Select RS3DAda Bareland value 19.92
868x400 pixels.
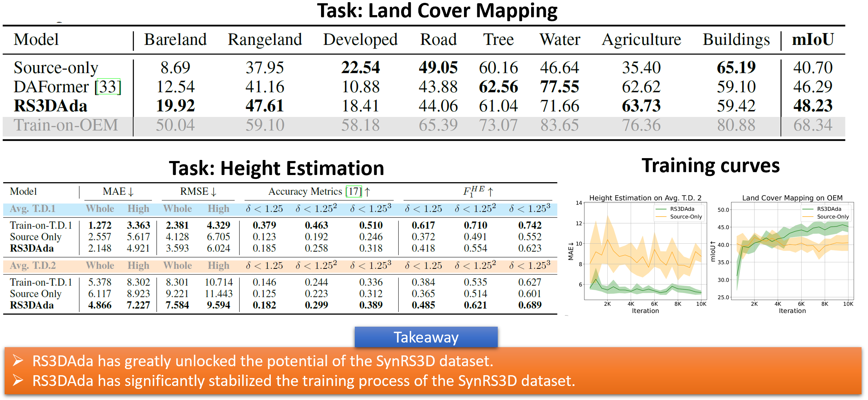[175, 106]
